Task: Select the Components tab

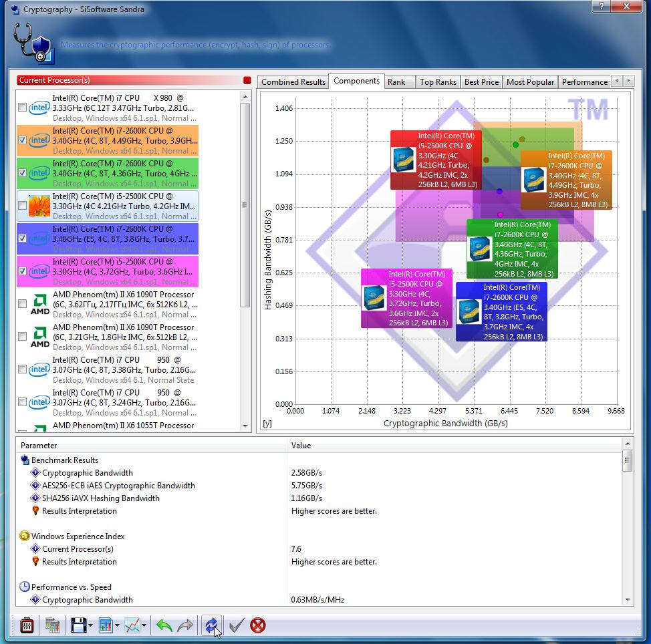Action: point(356,81)
